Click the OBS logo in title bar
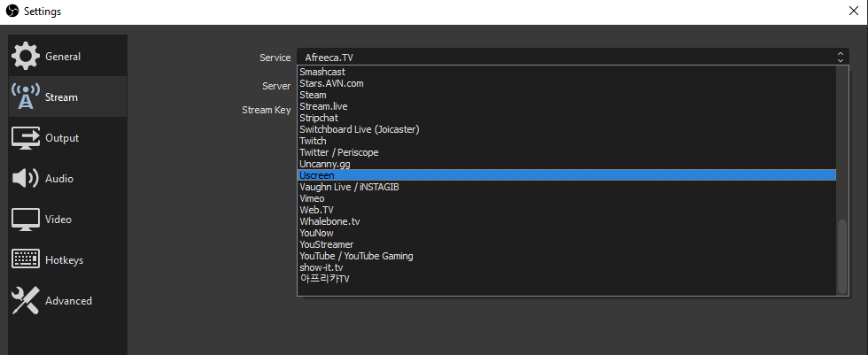 point(12,11)
